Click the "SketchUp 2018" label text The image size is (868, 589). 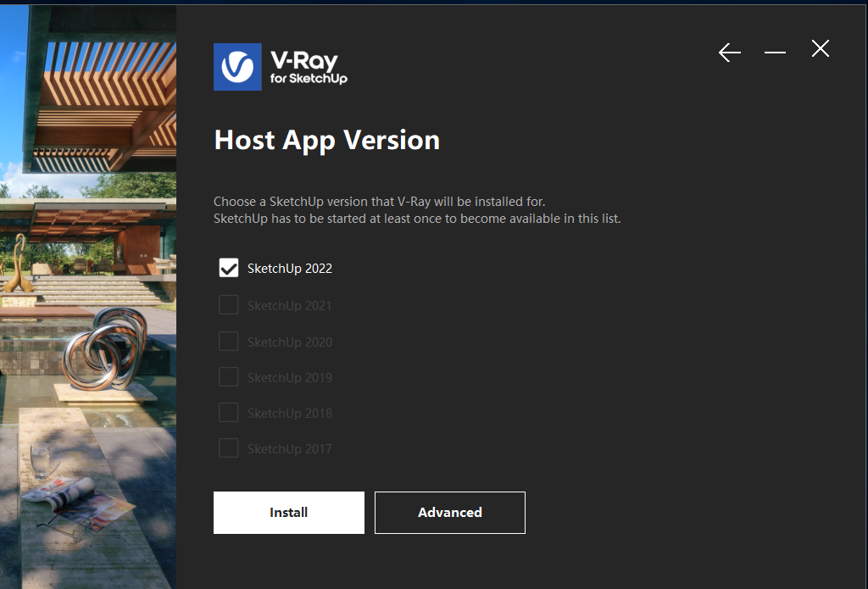pos(290,414)
